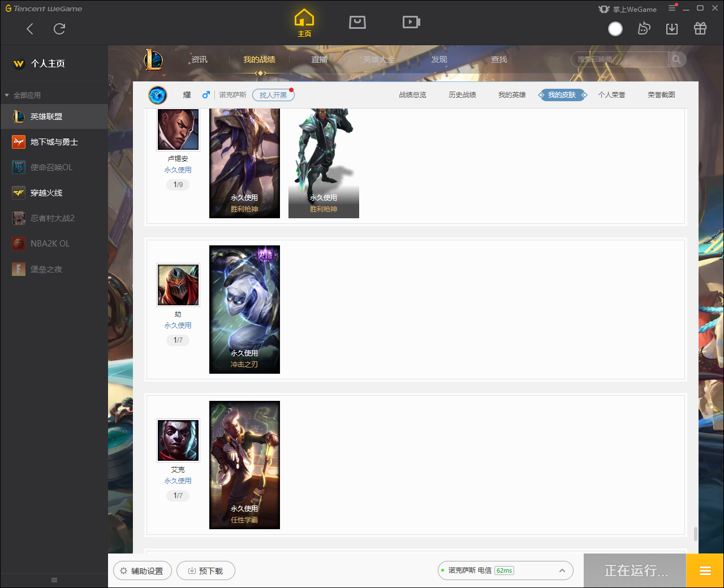Select 穿越火线 in the game list
Viewport: 724px width, 588px height.
[x=54, y=193]
